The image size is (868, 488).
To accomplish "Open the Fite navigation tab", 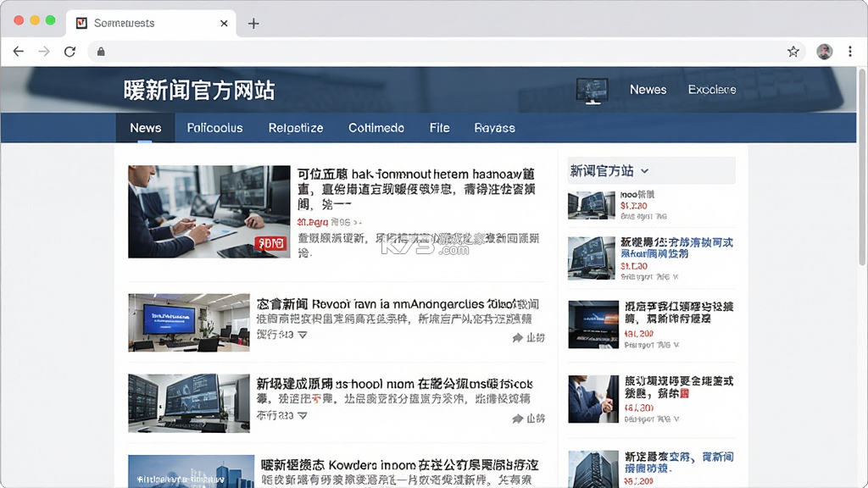I will coord(440,128).
